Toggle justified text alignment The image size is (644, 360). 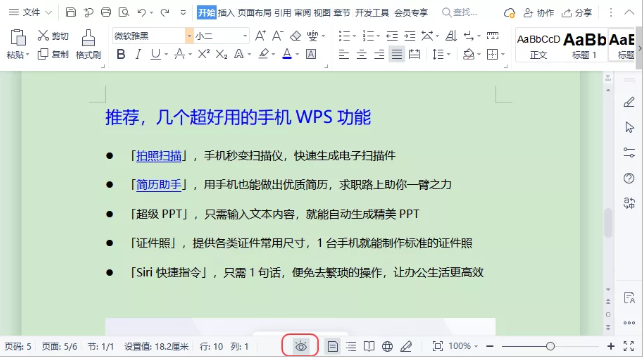396,54
